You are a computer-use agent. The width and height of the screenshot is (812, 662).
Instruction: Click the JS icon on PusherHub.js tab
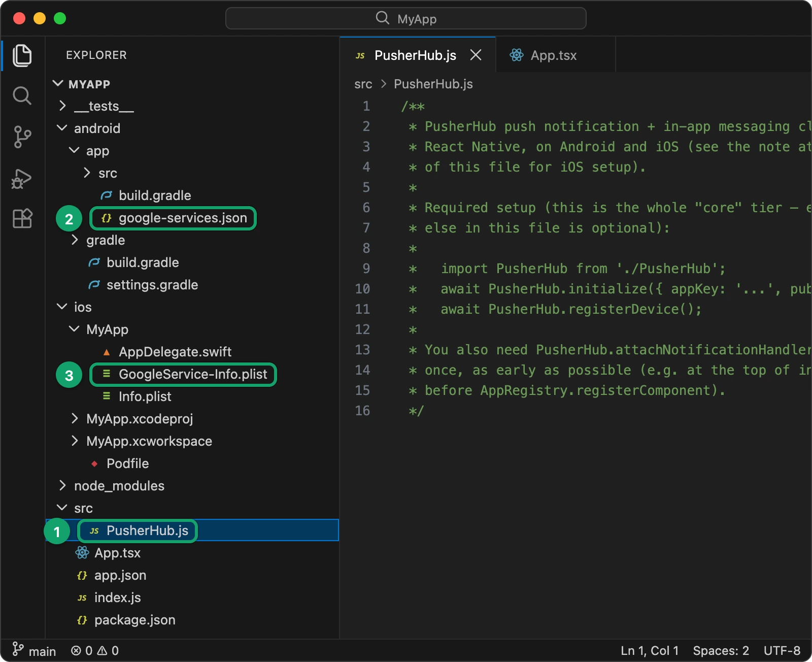360,55
